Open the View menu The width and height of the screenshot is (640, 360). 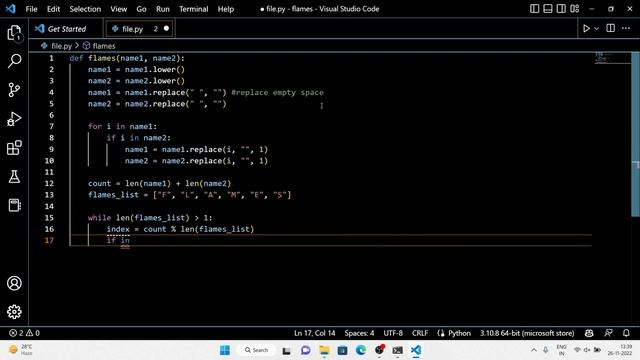(118, 9)
